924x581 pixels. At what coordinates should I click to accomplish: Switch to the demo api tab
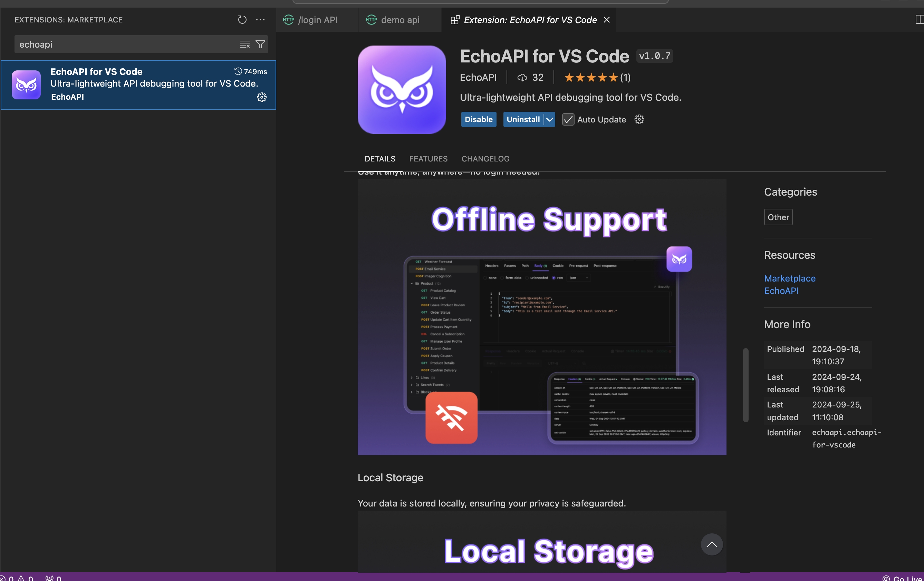click(400, 20)
